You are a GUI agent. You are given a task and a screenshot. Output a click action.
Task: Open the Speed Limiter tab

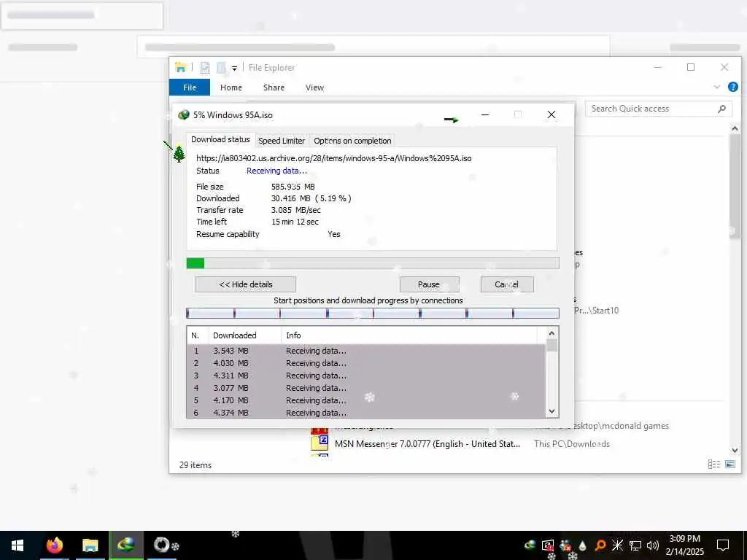[x=282, y=141]
